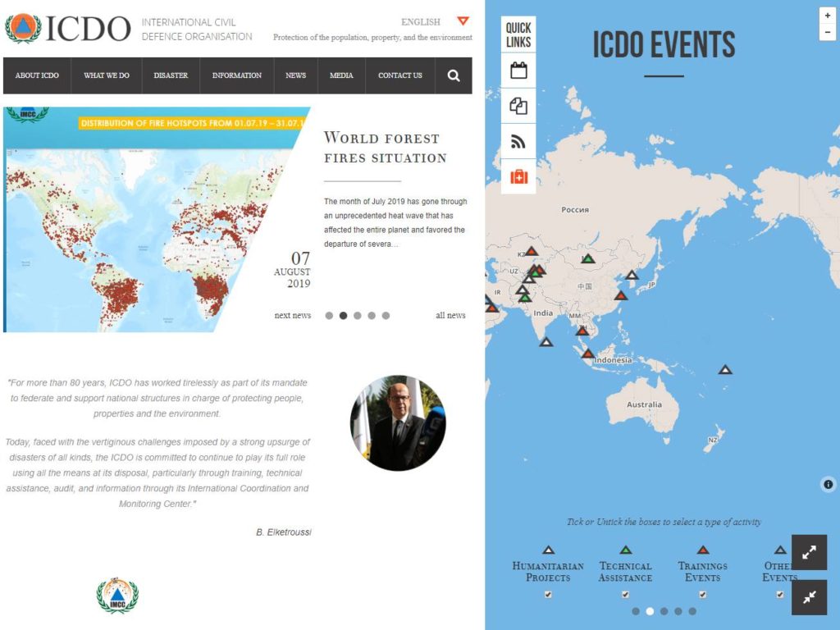Click the Other Events legend triangle

tap(780, 550)
